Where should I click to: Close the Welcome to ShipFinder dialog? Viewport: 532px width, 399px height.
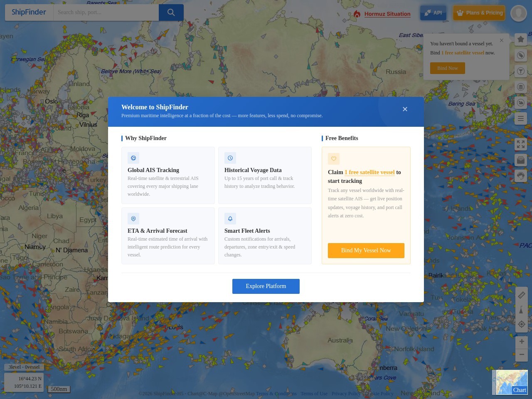405,109
